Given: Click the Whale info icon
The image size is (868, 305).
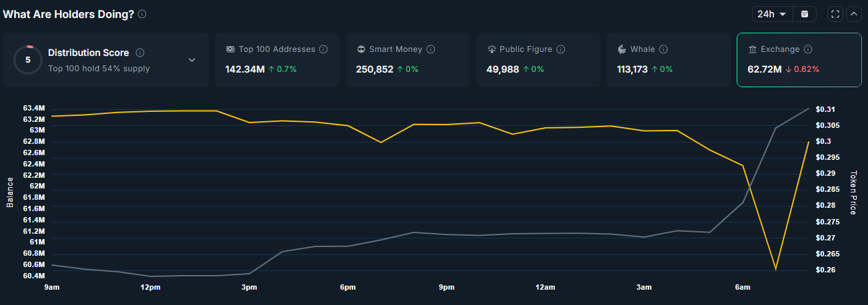Looking at the screenshot, I should click(664, 49).
